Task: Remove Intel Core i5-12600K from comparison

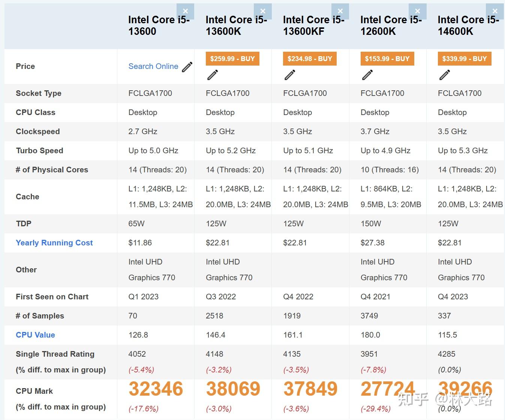Action: [417, 11]
